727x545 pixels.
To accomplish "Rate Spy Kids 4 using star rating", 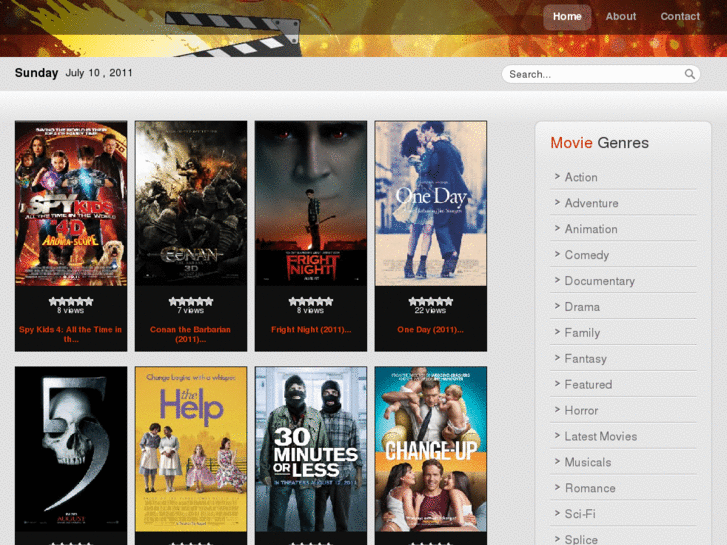I will 71,301.
